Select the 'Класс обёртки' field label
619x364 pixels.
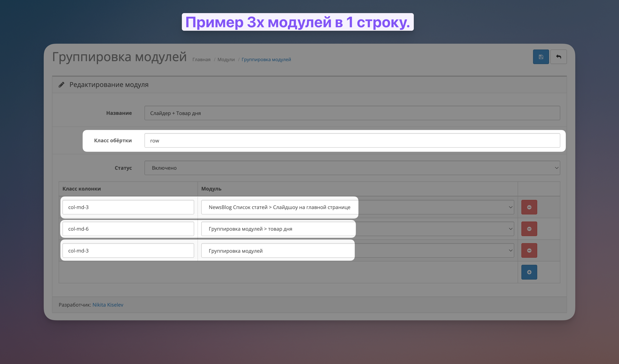[x=113, y=140]
